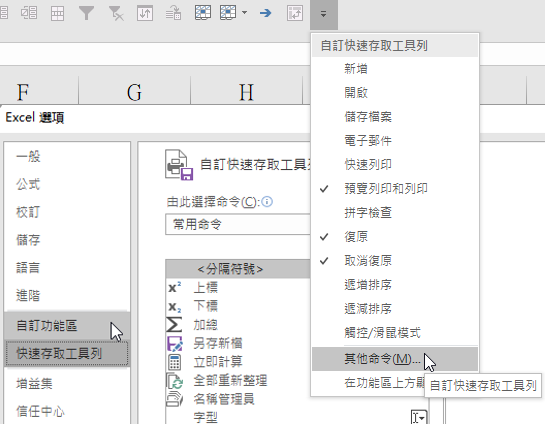Click the Filter funnel icon in toolbar
The height and width of the screenshot is (424, 545).
click(x=86, y=13)
